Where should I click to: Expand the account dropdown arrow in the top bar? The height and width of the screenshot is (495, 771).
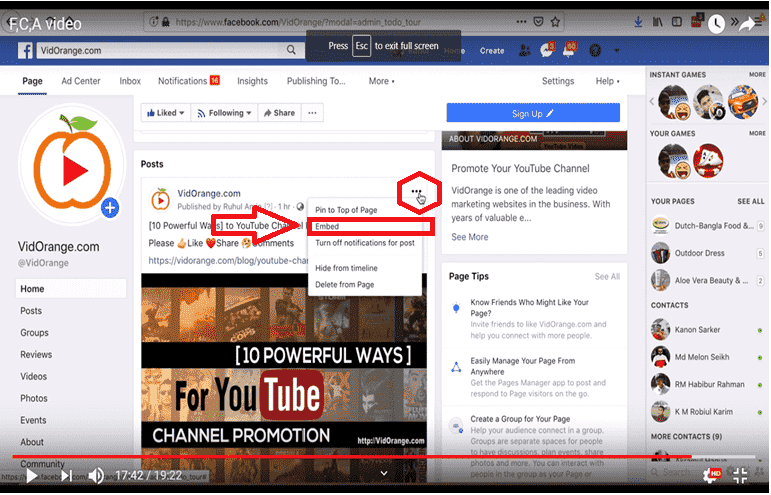(617, 50)
